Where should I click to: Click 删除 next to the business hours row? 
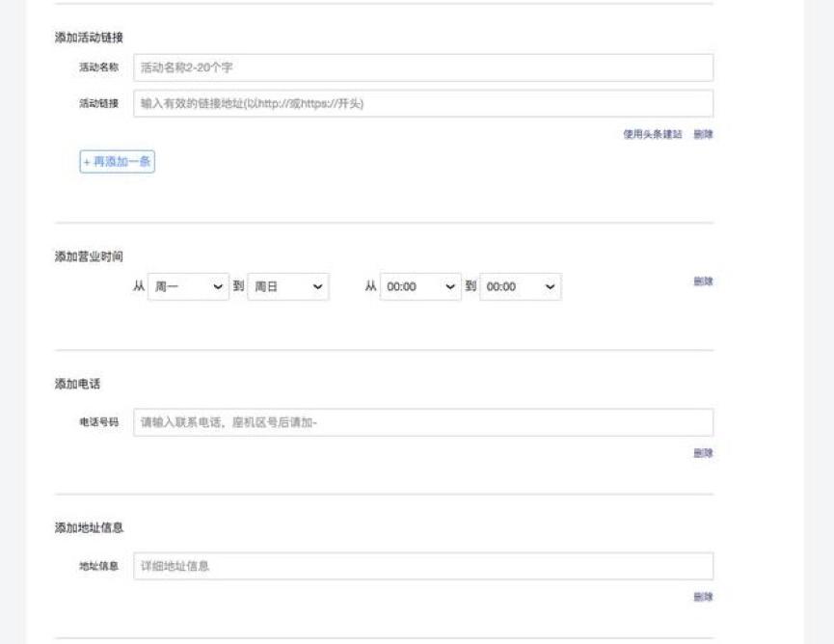(x=705, y=282)
